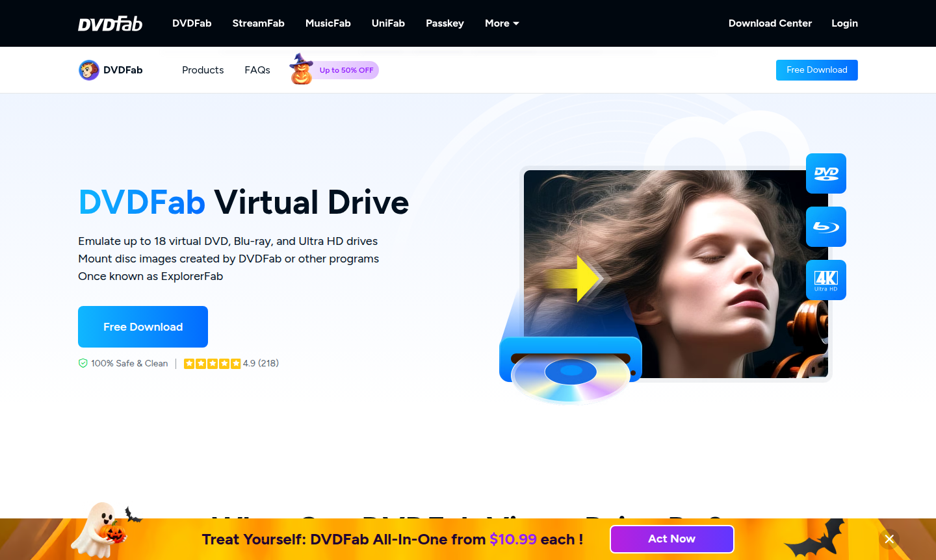Select the blue DVD format icon
This screenshot has width=936, height=560.
point(825,173)
